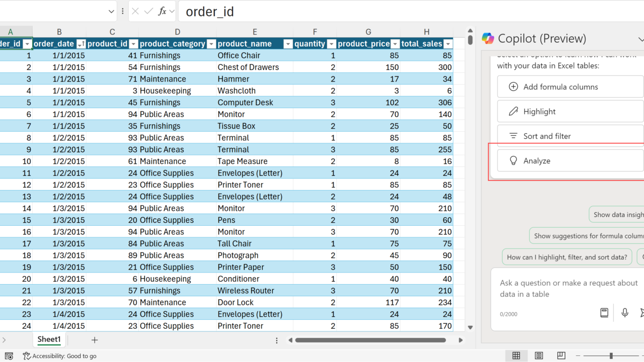Select the Door Lock cell
This screenshot has width=644, height=362.
[x=255, y=302]
